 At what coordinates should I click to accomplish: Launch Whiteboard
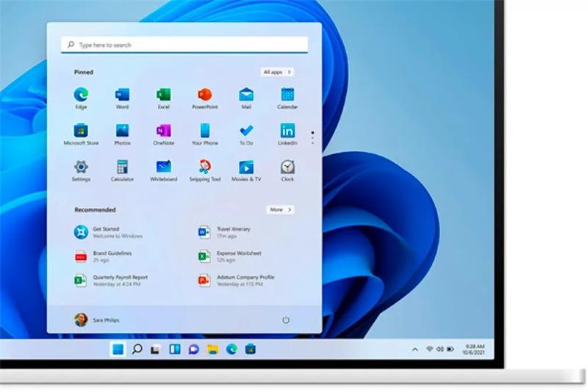[163, 171]
